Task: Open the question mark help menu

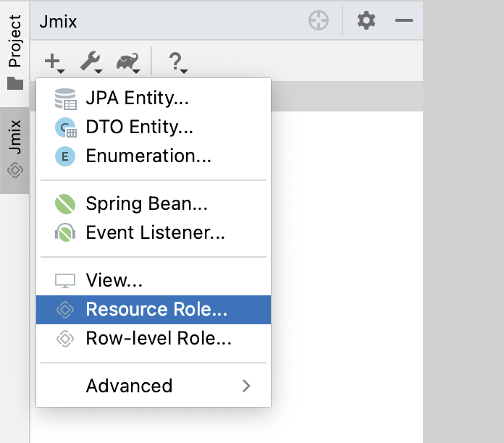Action: click(x=177, y=62)
